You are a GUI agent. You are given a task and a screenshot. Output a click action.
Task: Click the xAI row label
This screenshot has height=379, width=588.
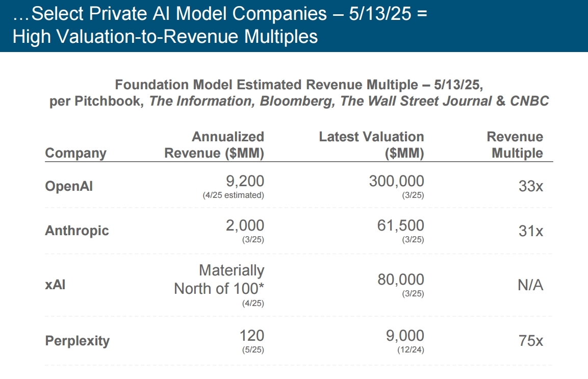[55, 284]
